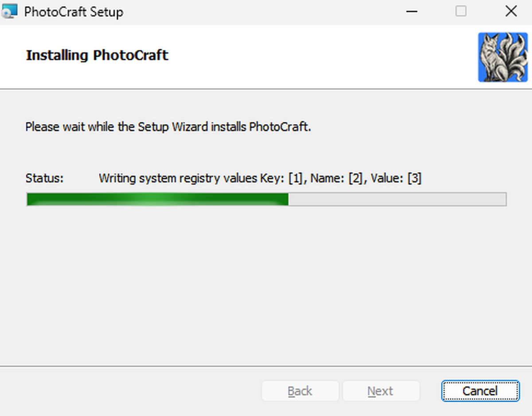Click the disabled maximize button
Viewport: 532px width, 416px height.
pos(461,12)
